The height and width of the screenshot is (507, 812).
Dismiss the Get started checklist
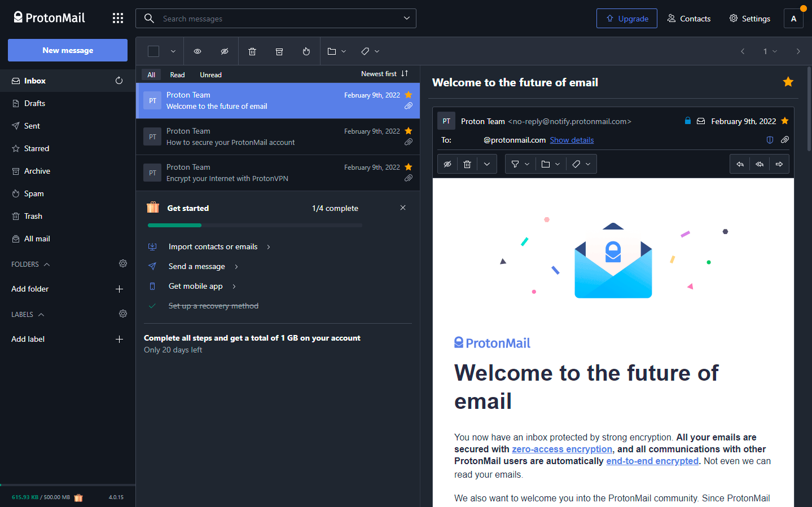click(x=403, y=208)
